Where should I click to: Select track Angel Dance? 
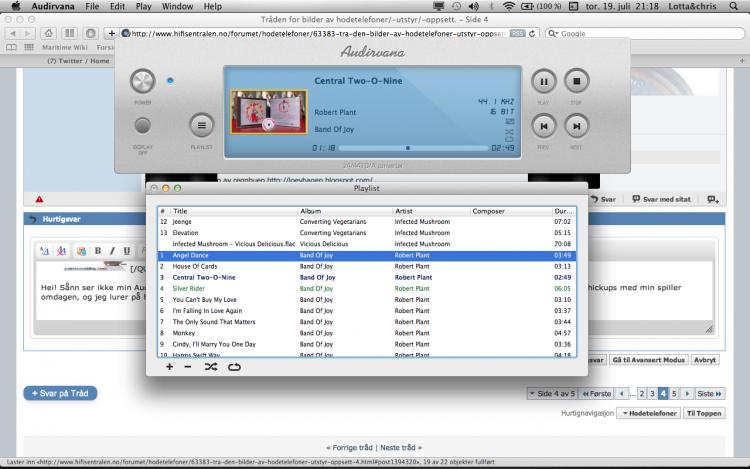pos(367,255)
